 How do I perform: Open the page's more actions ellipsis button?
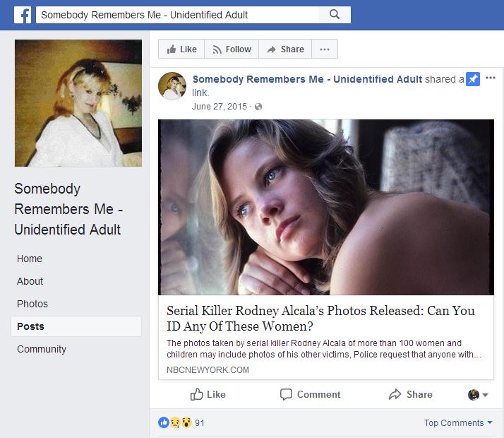[x=325, y=49]
